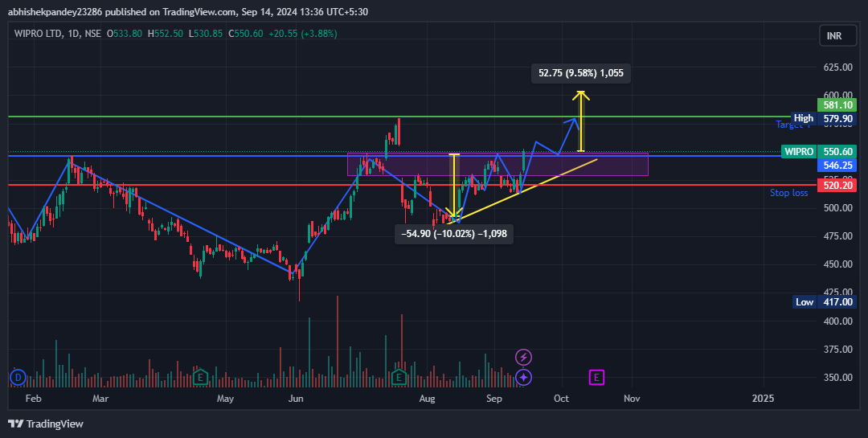Screen dimensions: 868x438
Task: Click the 'Target 1' text annotation
Action: pos(792,125)
